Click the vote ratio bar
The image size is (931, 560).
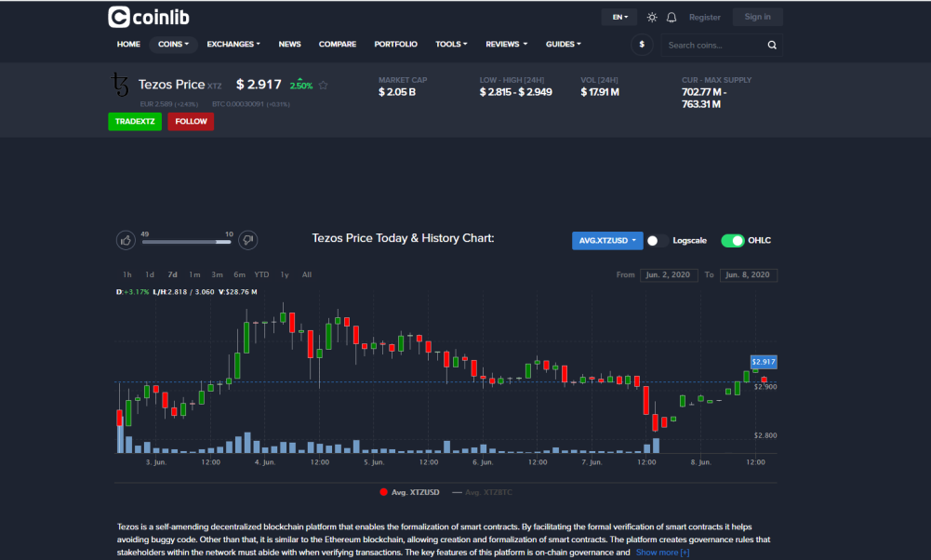coord(186,242)
